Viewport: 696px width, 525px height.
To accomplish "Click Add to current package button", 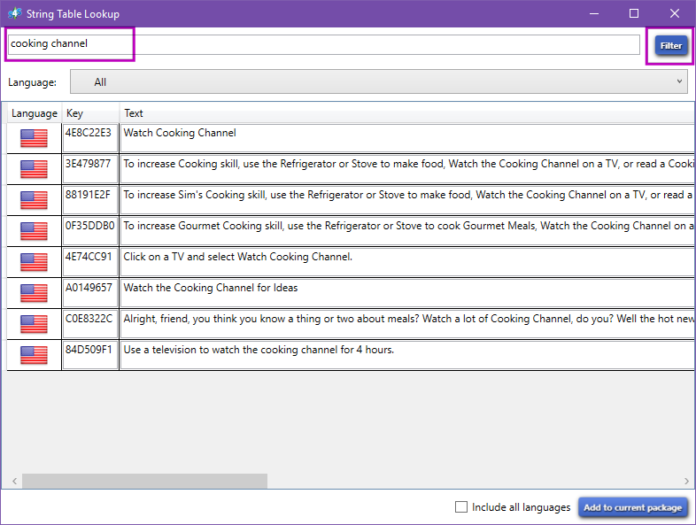I will [633, 507].
